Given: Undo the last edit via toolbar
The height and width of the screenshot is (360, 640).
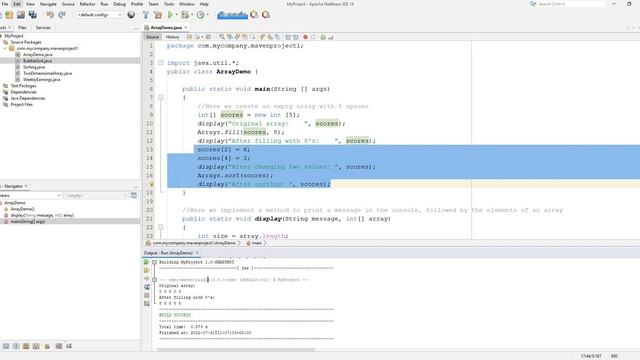Looking at the screenshot, I should pyautogui.click(x=50, y=15).
